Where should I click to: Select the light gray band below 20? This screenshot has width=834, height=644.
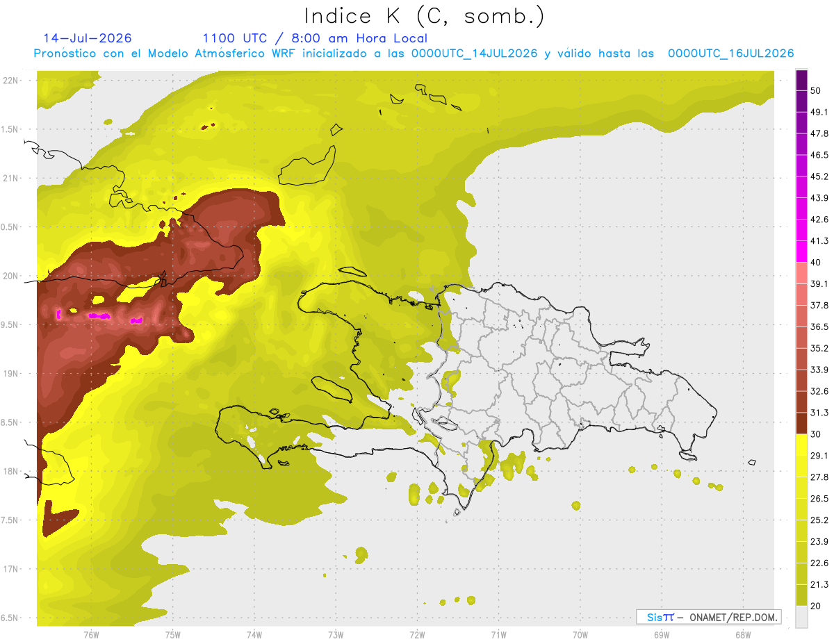[x=801, y=616]
